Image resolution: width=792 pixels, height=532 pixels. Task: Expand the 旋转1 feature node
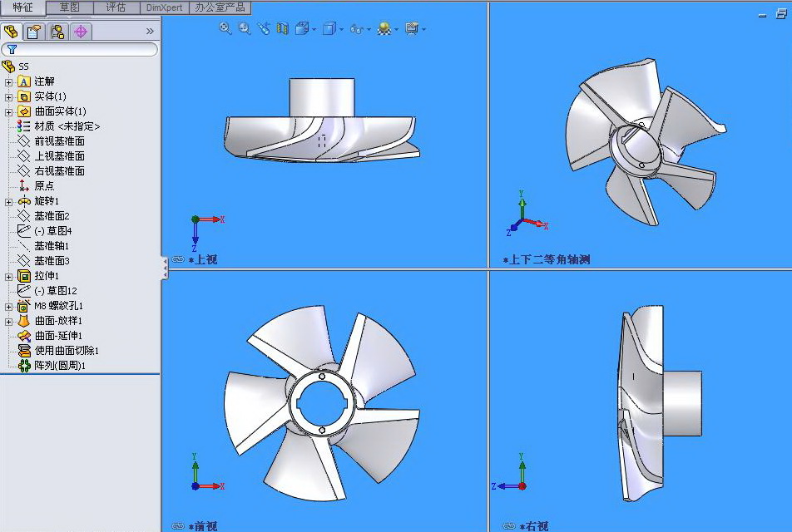point(8,202)
